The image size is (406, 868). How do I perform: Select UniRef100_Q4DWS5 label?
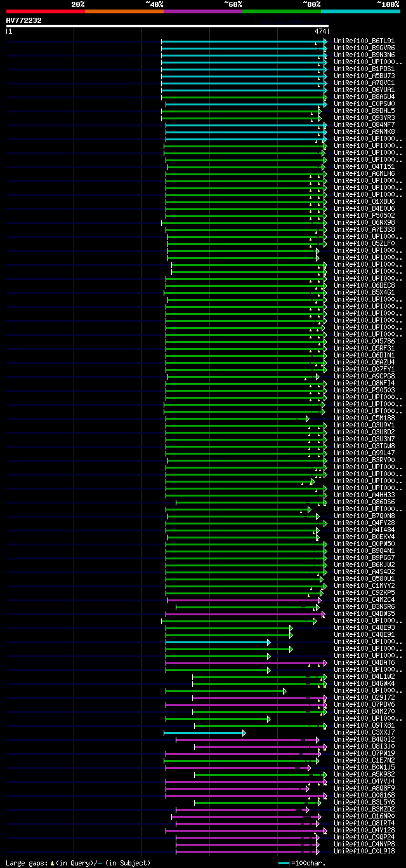(x=365, y=613)
